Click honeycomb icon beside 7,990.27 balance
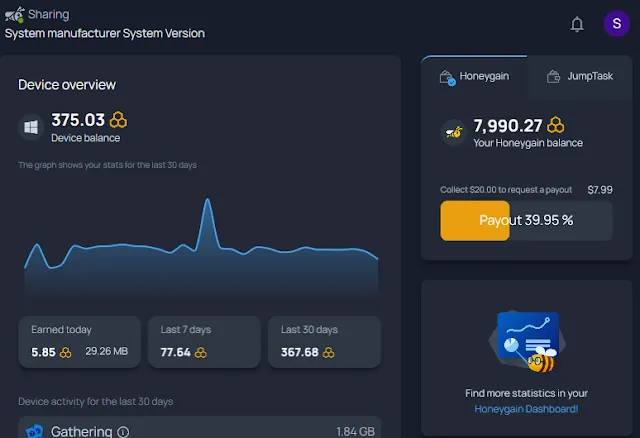640x438 pixels. click(556, 125)
